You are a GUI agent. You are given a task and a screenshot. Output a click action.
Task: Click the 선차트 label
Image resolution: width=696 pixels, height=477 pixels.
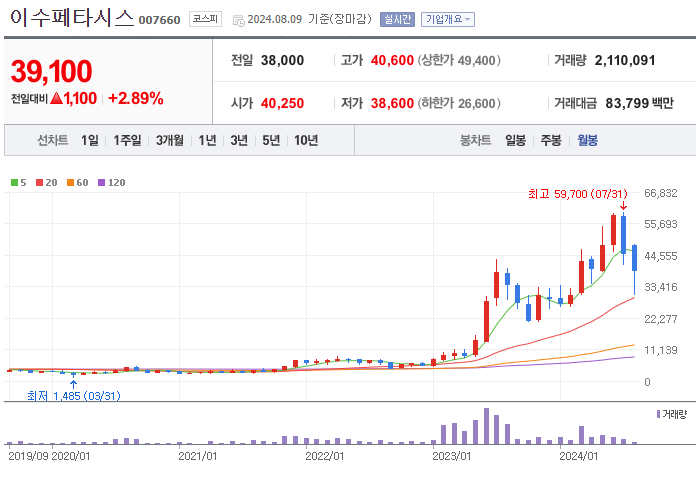tap(52, 141)
